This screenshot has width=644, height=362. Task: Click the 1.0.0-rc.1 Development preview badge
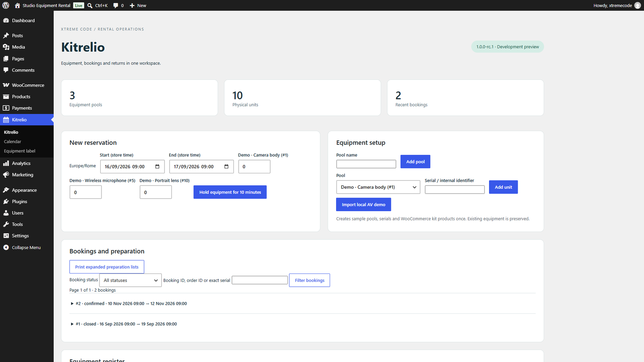click(508, 47)
